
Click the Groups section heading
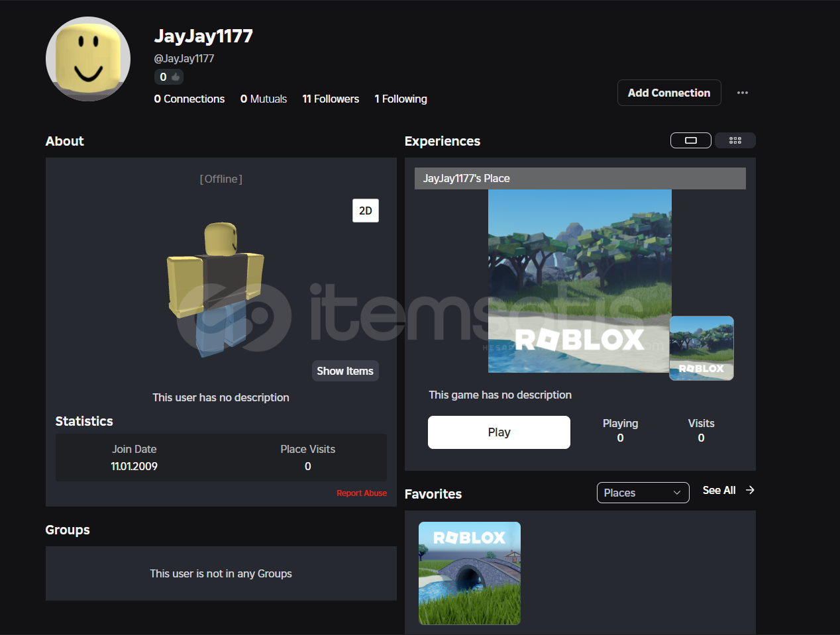click(x=68, y=530)
